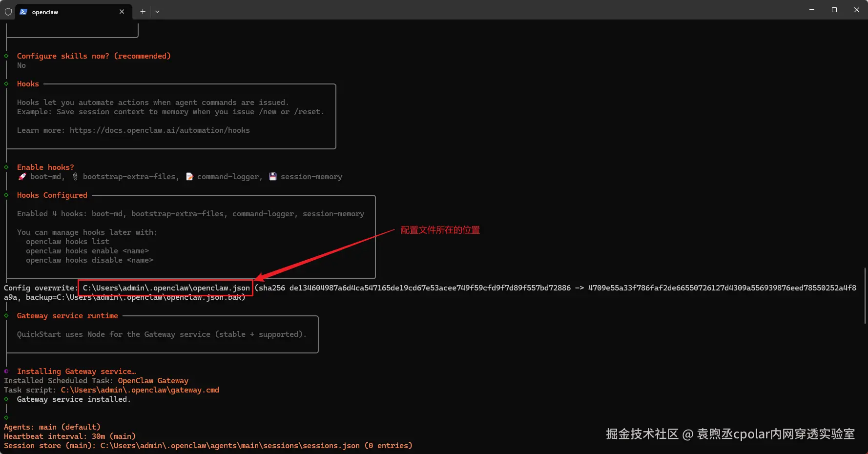Click 'Heartbeat interval: 30m (main)' line
This screenshot has width=868, height=454.
(70, 436)
